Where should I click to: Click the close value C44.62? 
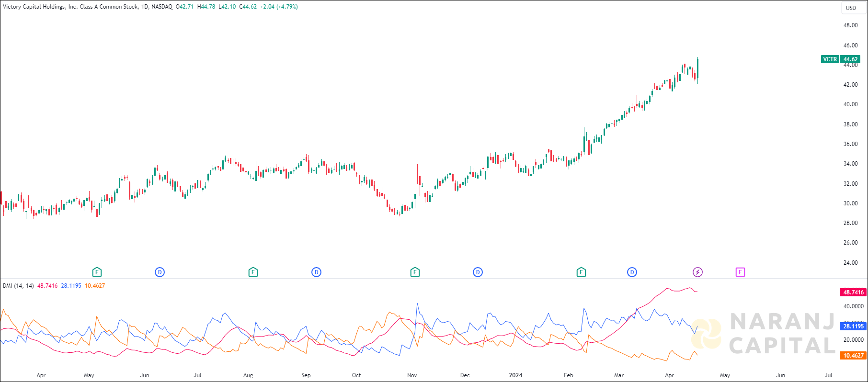tap(248, 7)
